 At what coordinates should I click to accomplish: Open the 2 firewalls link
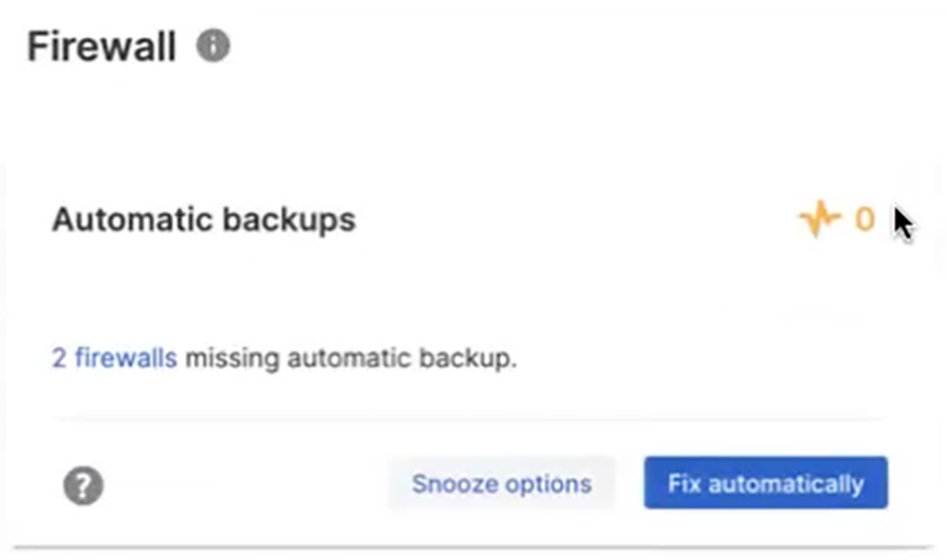tap(114, 358)
